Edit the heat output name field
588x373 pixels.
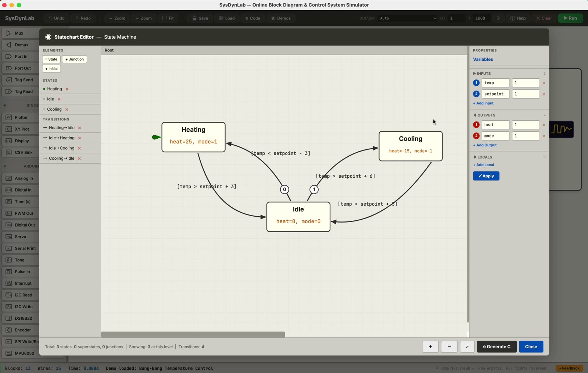[495, 125]
